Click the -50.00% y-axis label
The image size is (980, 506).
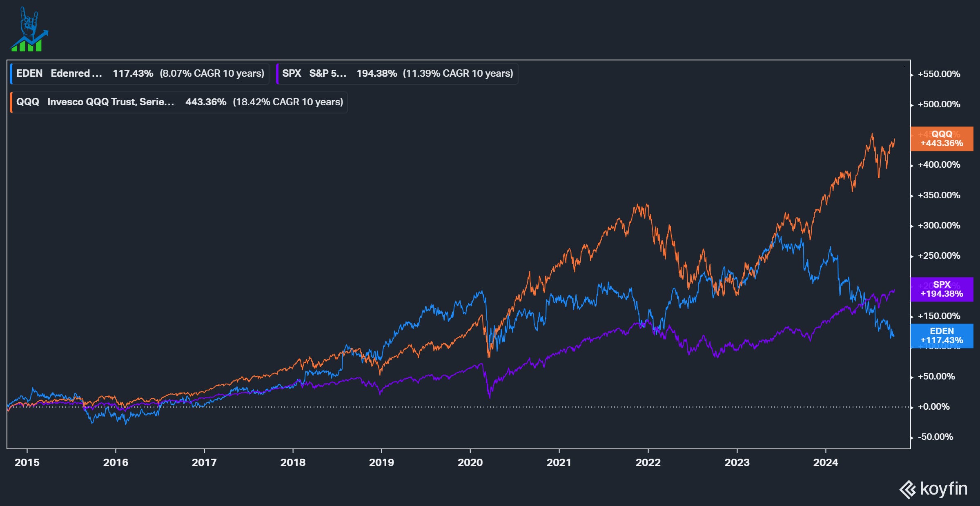(x=935, y=437)
